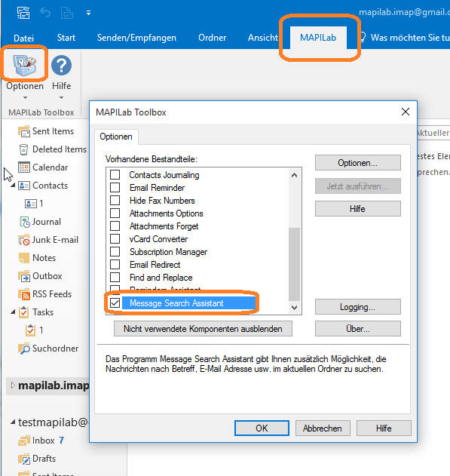450x476 pixels.
Task: Select the vCard Converter list entry text
Action: tap(158, 239)
